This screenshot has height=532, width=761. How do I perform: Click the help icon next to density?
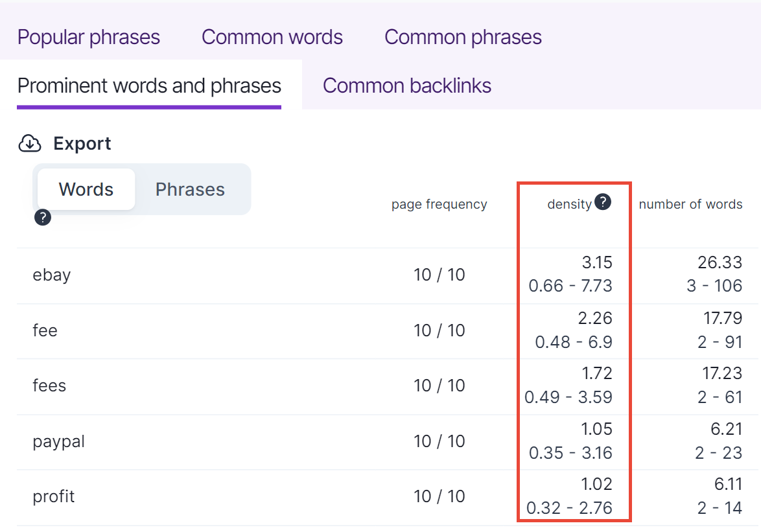pos(603,203)
